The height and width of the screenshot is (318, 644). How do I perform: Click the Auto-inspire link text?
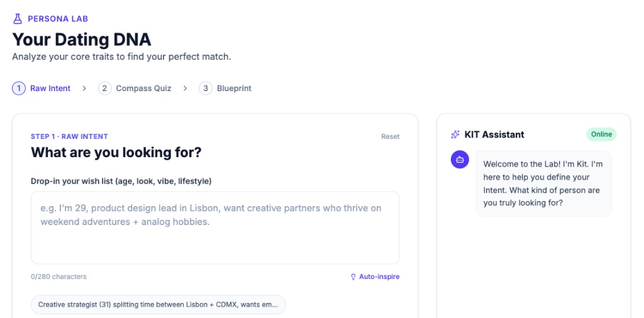[379, 277]
